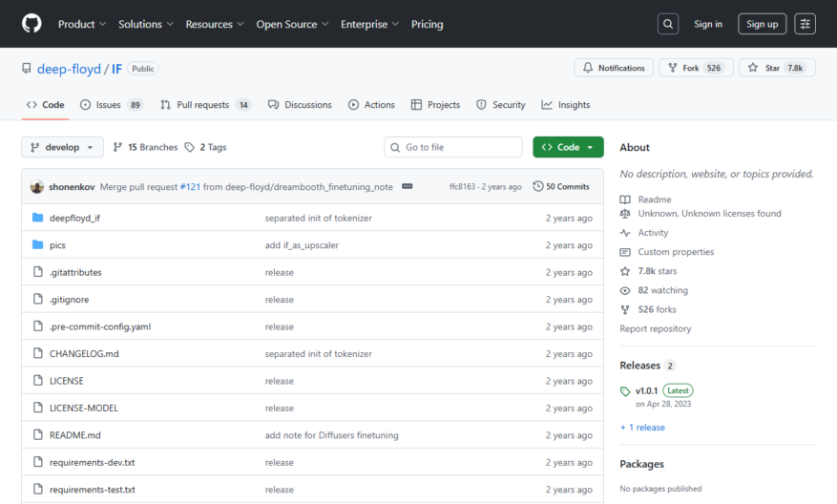The height and width of the screenshot is (504, 837).
Task: Click the tags icon beside 2 Tags
Action: (x=190, y=147)
